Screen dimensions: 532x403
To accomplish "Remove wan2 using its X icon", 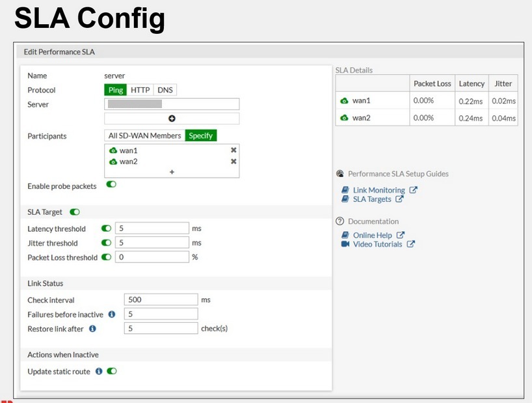I will 233,161.
